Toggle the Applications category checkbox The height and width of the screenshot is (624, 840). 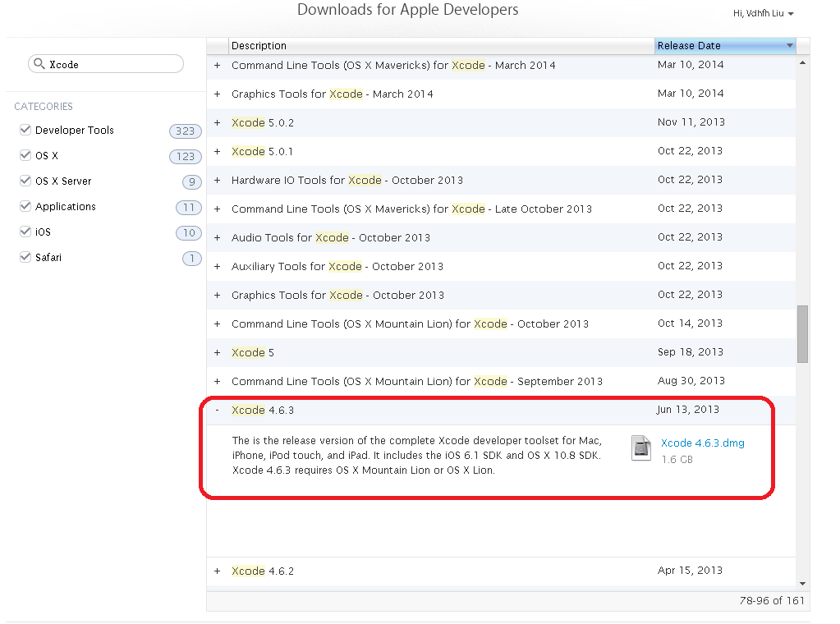(x=25, y=206)
